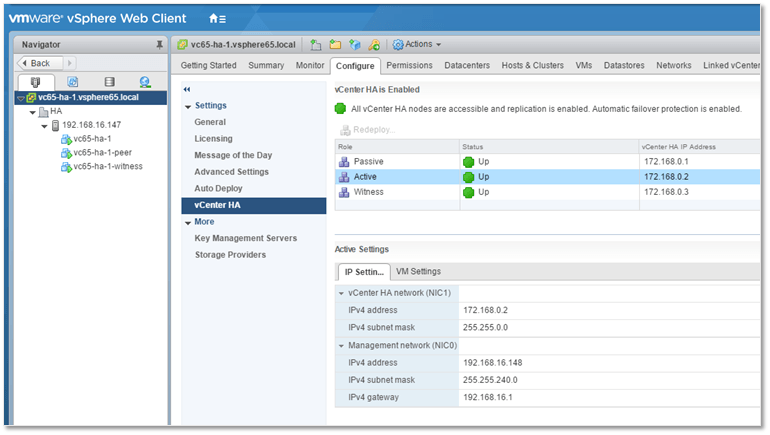The height and width of the screenshot is (435, 770).
Task: Open the Back history forward arrow
Action: (70, 63)
